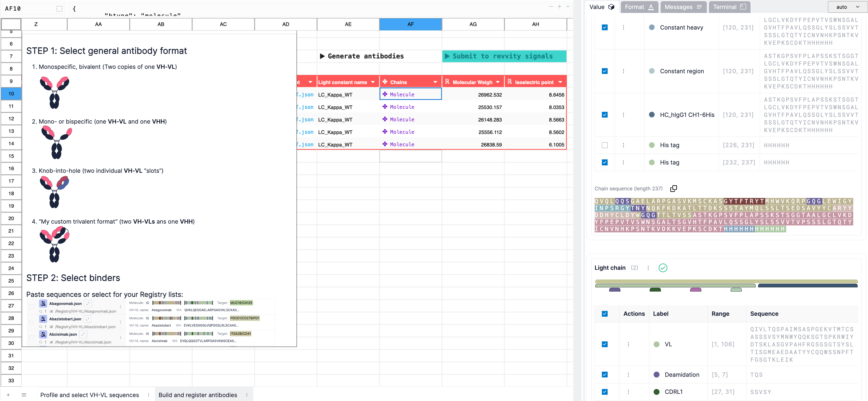868x401 pixels.
Task: Expand the formula bar chevron
Action: (x=568, y=7)
